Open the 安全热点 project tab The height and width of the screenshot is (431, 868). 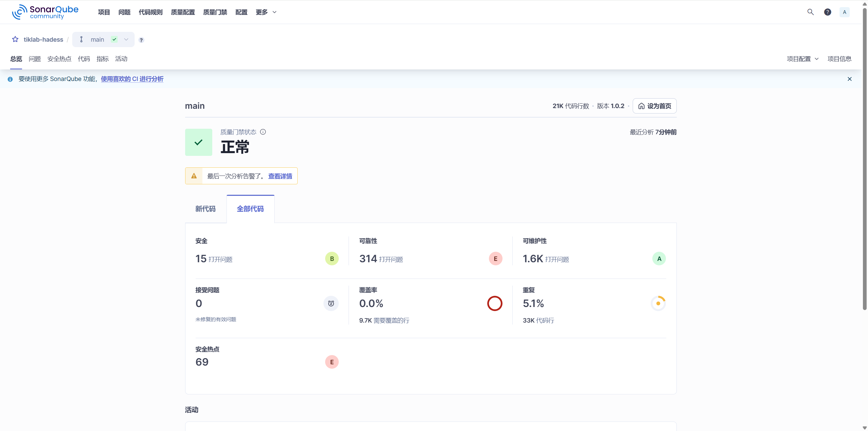pyautogui.click(x=59, y=59)
